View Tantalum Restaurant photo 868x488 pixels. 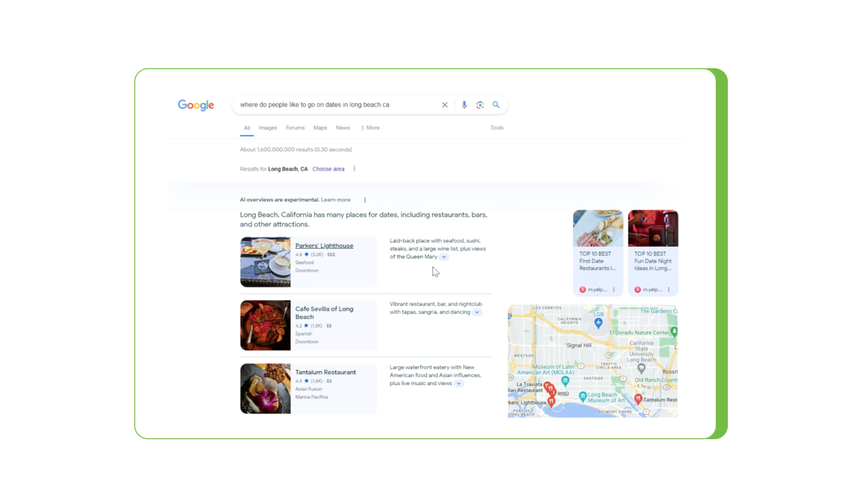point(265,389)
